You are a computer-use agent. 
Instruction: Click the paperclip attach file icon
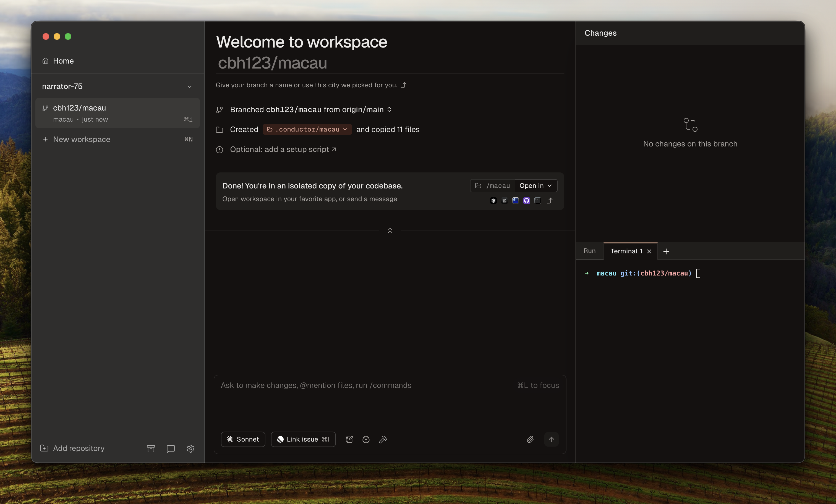point(530,439)
